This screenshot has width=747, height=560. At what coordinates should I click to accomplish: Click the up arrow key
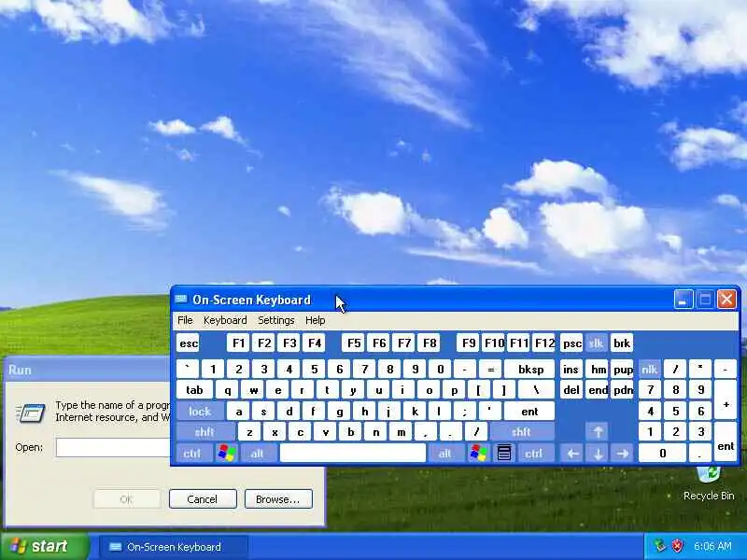[x=598, y=432]
